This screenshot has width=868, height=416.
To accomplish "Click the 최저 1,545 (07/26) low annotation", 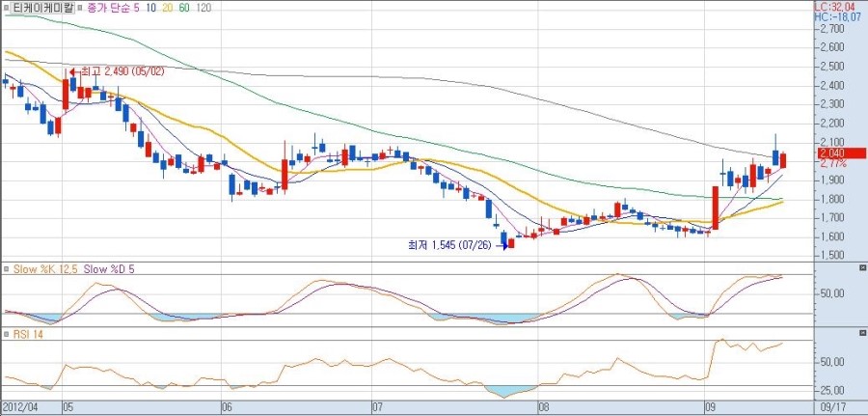I will 449,245.
